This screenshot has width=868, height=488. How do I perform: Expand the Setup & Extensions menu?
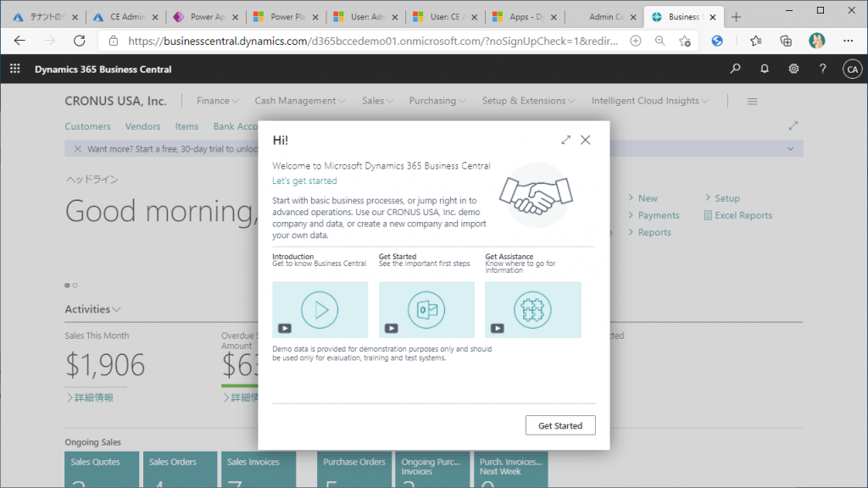point(528,101)
